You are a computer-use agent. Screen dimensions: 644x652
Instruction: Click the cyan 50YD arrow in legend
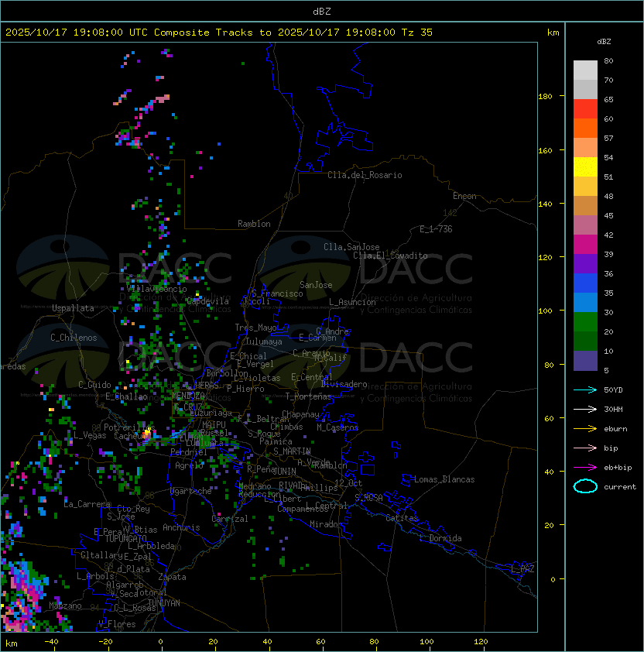(585, 389)
